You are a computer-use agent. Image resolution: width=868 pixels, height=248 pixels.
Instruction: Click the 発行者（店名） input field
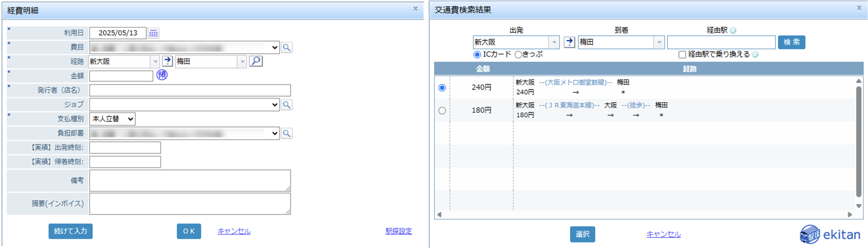tap(190, 90)
